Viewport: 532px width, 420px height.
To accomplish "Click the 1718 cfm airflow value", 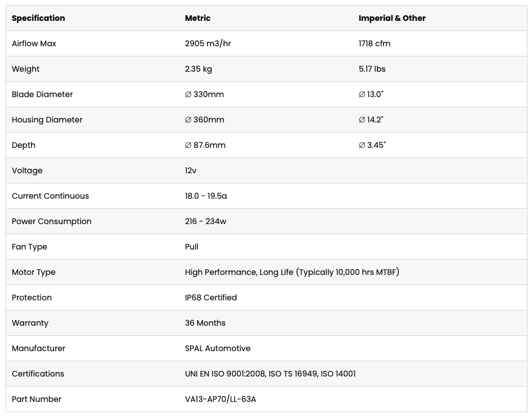I will click(374, 43).
